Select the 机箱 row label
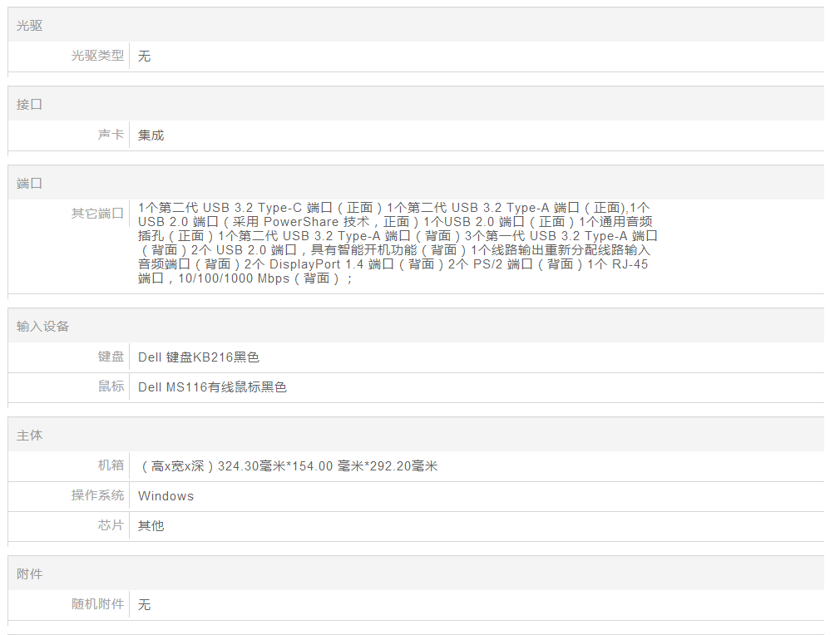Screen dimensions: 840x635 [111, 465]
